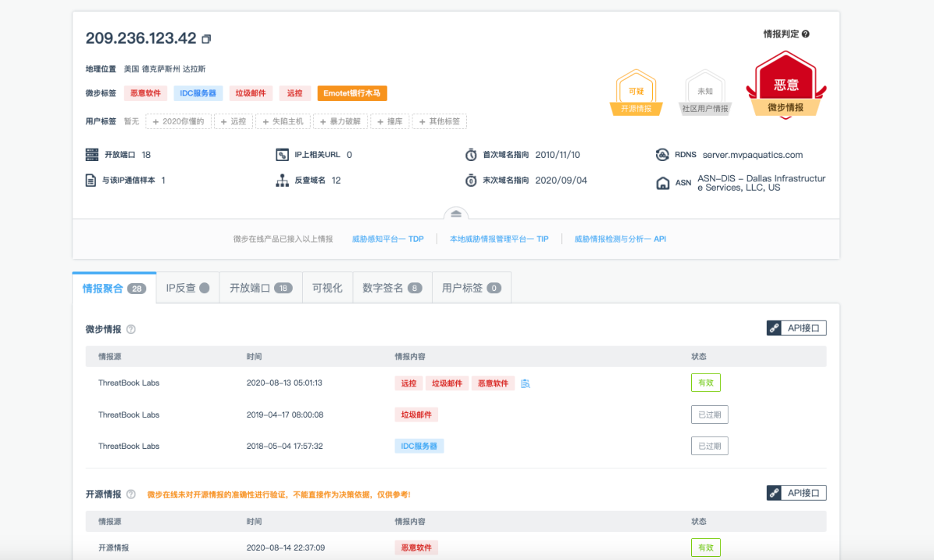Select IDC服务器 tag in 2018-05-04 row

419,446
